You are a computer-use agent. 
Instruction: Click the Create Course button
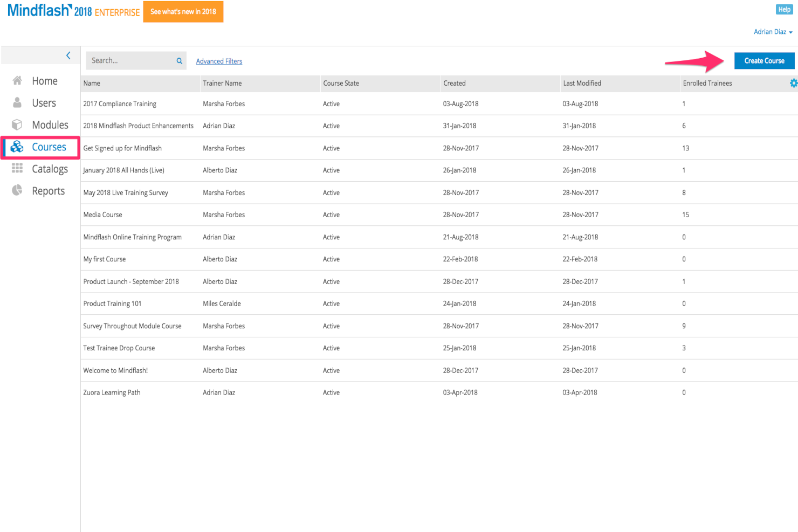(764, 61)
